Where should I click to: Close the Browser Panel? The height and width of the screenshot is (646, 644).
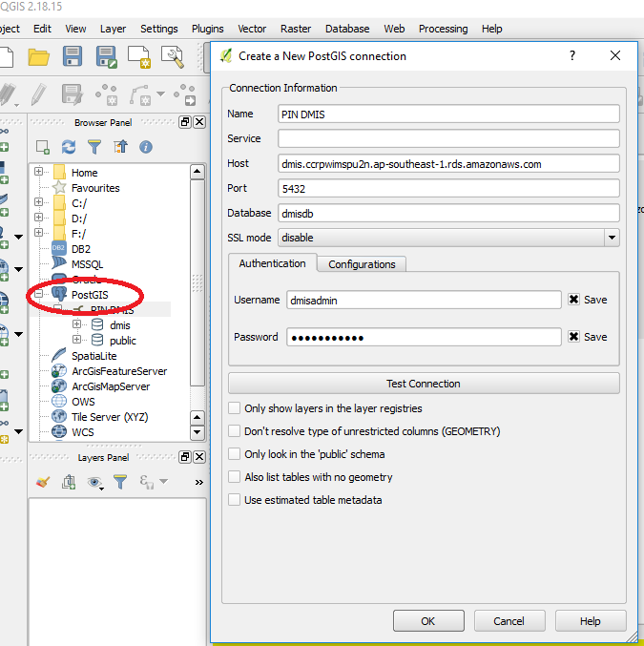tap(199, 122)
